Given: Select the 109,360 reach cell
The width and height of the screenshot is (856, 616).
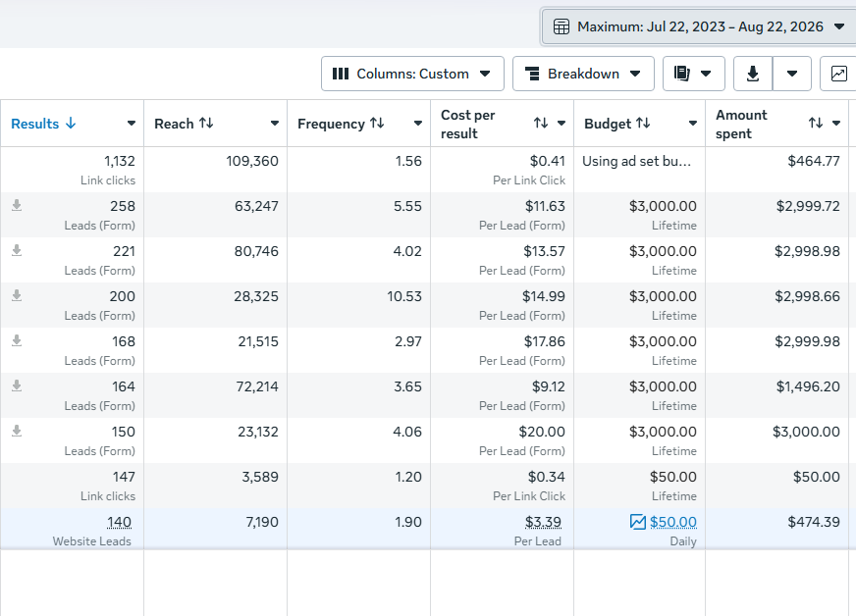Looking at the screenshot, I should pos(216,170).
